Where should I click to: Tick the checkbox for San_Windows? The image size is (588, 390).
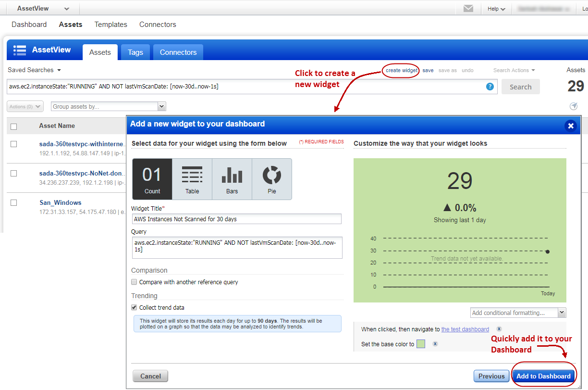[14, 203]
